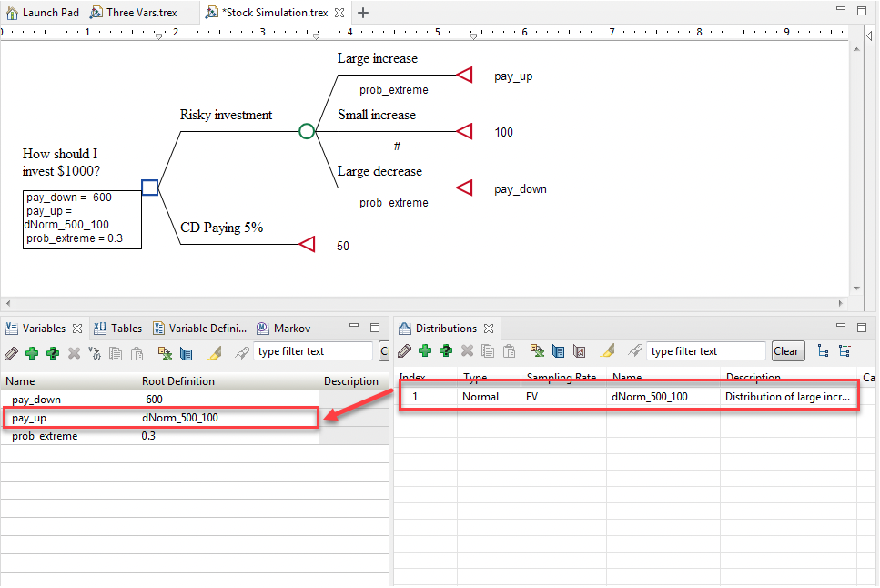Click the pencil edit icon in Distributions toolbar
Image resolution: width=880 pixels, height=588 pixels.
(404, 351)
